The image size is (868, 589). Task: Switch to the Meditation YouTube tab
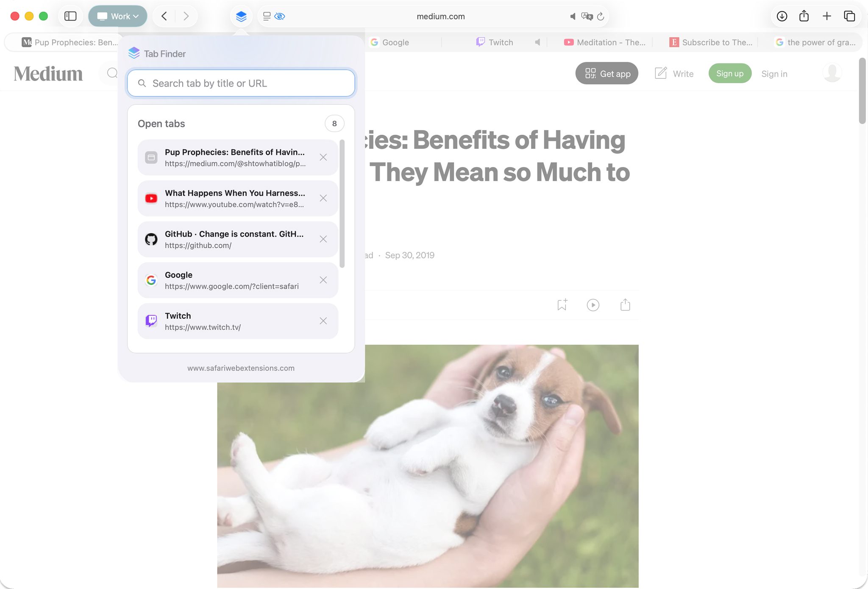605,42
